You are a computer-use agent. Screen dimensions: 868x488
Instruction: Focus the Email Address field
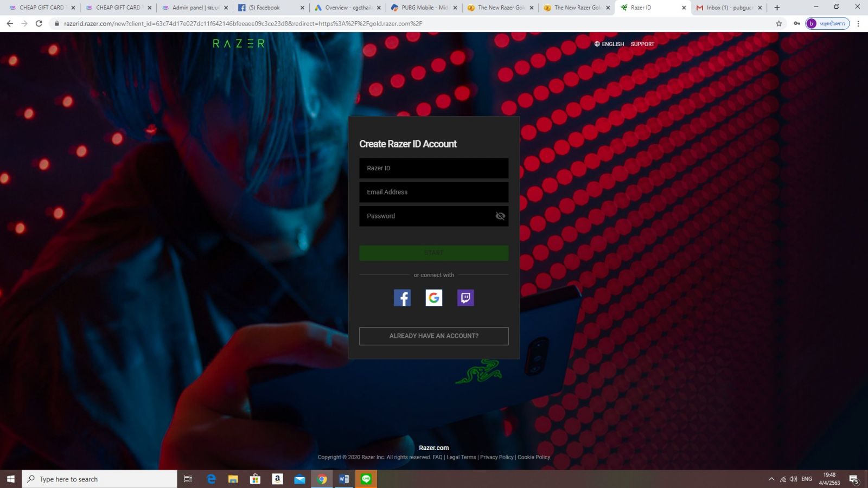(434, 192)
